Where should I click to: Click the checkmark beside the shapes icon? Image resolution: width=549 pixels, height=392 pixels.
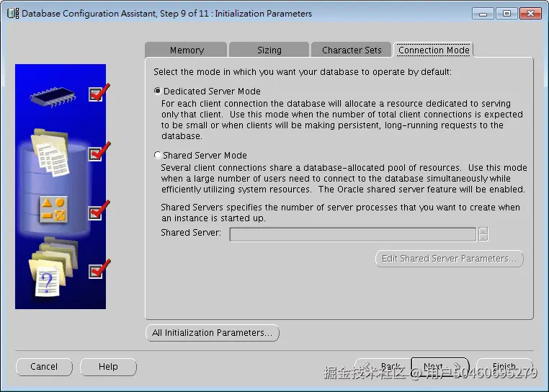click(99, 210)
